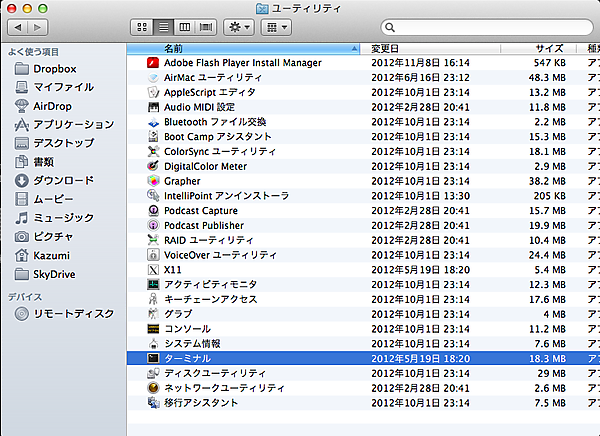Screen dimensions: 600x436
Task: Click the Grapher app icon
Action: 153,181
